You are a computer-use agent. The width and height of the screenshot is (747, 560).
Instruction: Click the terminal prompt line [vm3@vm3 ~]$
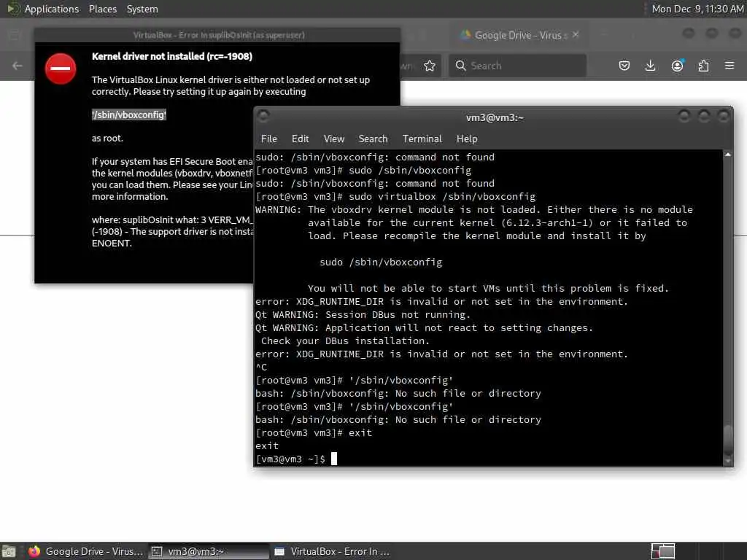point(290,459)
